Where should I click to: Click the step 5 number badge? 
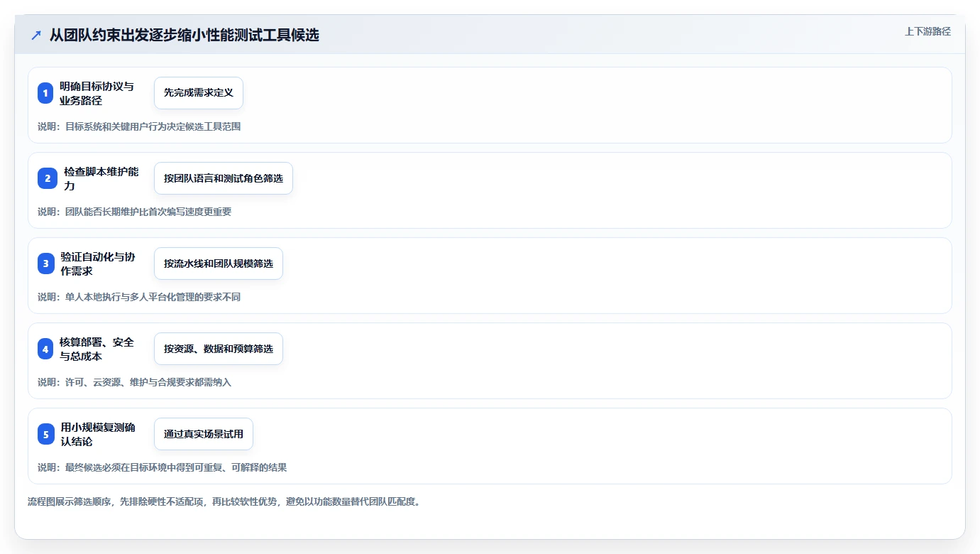46,434
